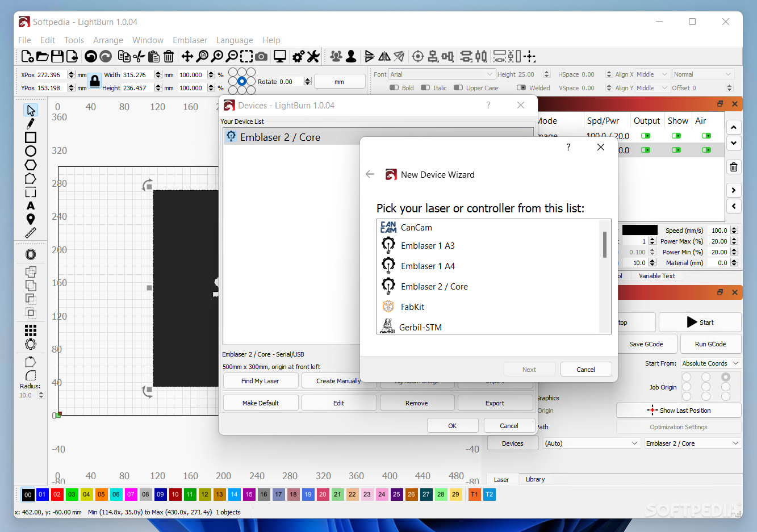Select the top-right Job Origin radio button

[726, 377]
